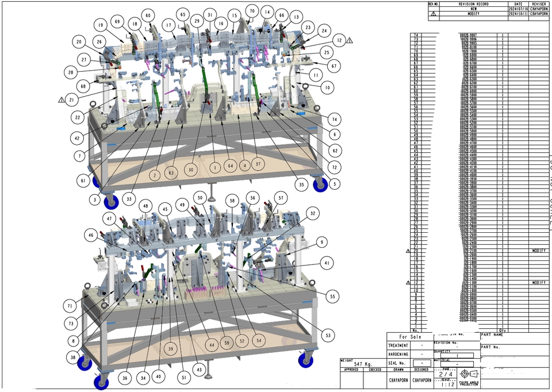The image size is (552, 392).
Task: Select balloon 15 at top of drawing
Action: [233, 14]
